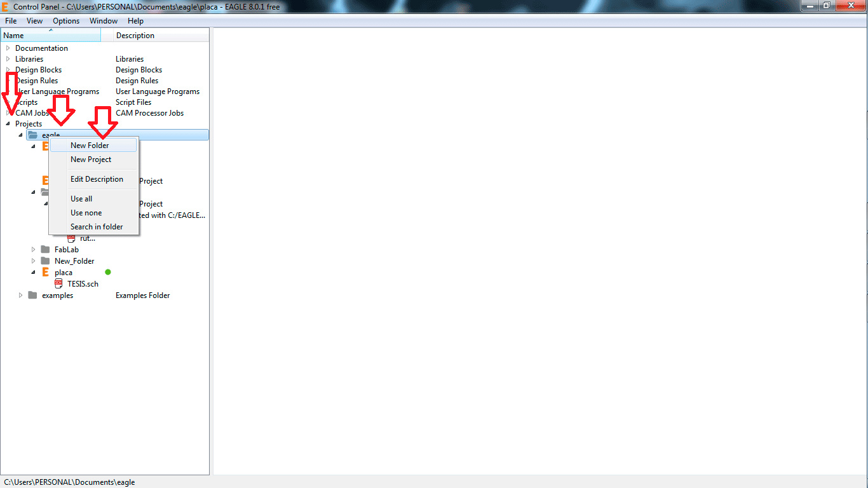Select Edit Description in context menu

pos(93,179)
